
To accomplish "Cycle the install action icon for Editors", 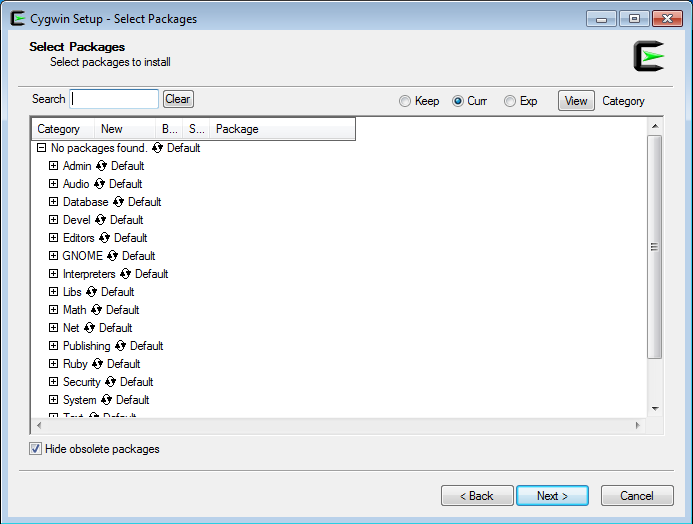I will coord(104,238).
